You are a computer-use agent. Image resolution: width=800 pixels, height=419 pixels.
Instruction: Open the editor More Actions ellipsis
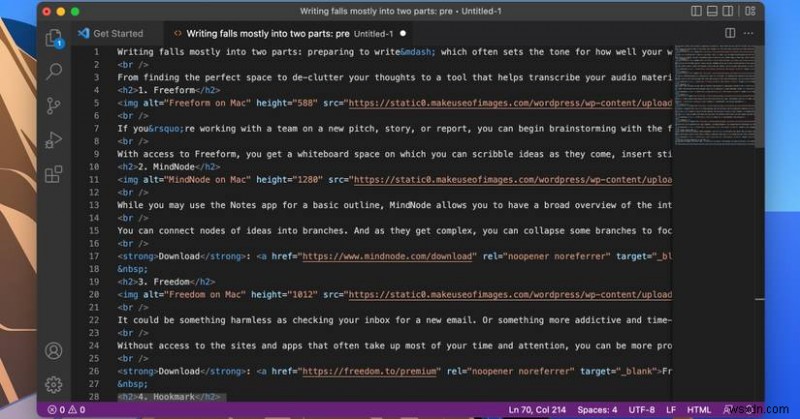pyautogui.click(x=748, y=33)
